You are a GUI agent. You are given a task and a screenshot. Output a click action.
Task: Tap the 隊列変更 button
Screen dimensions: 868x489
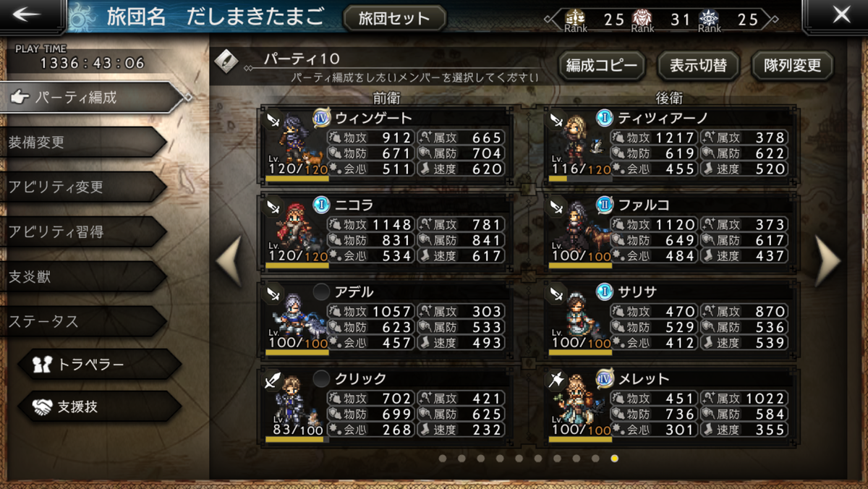(793, 66)
